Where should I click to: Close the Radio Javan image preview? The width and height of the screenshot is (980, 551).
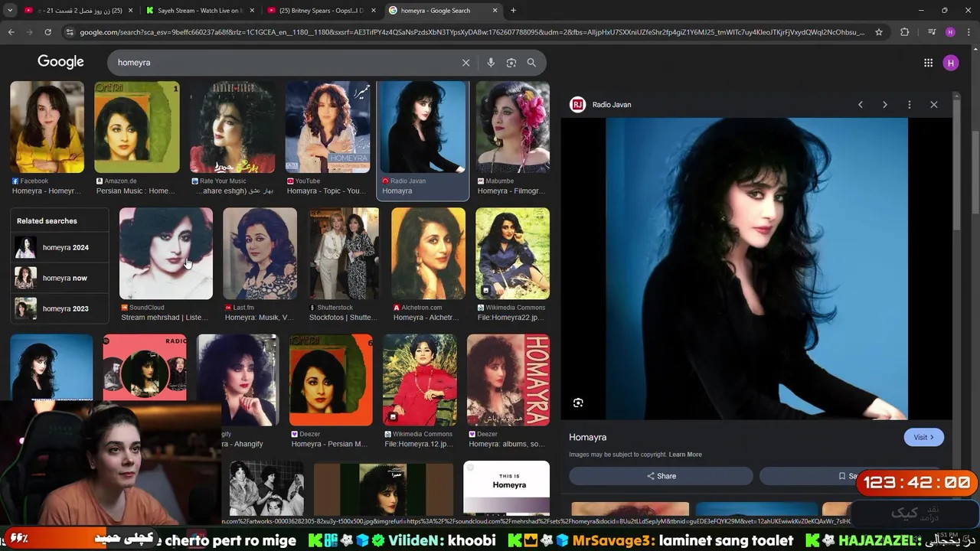[x=934, y=105]
